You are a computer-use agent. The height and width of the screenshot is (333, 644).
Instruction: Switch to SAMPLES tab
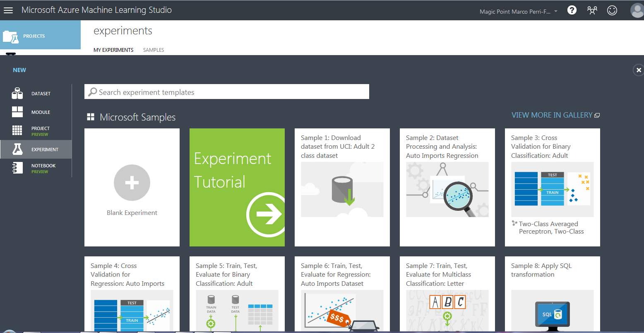[154, 50]
